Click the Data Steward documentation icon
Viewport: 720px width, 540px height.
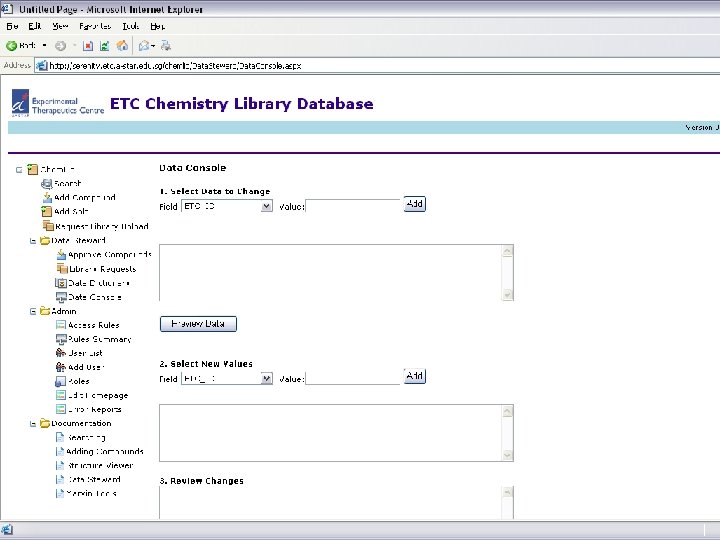click(x=60, y=479)
